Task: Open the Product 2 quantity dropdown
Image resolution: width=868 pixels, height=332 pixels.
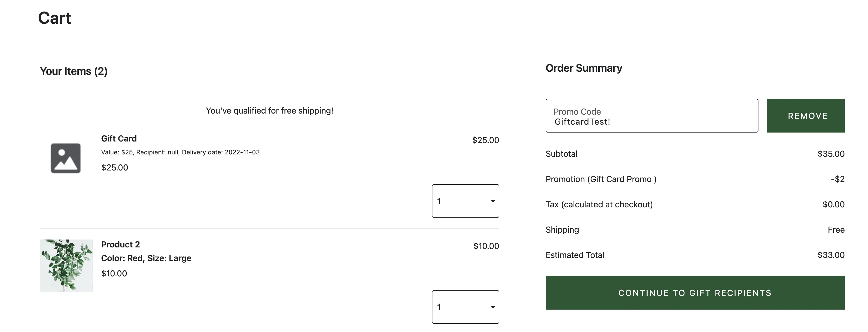Action: [x=465, y=307]
